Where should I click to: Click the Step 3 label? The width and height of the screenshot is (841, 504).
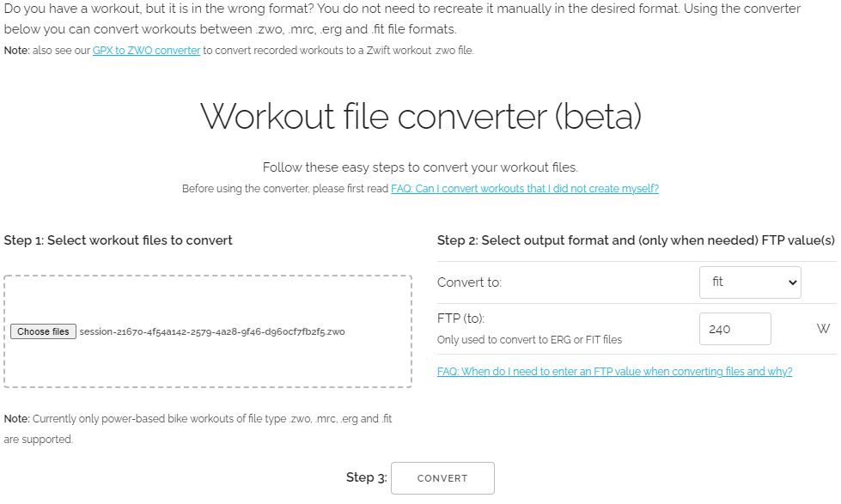click(366, 477)
